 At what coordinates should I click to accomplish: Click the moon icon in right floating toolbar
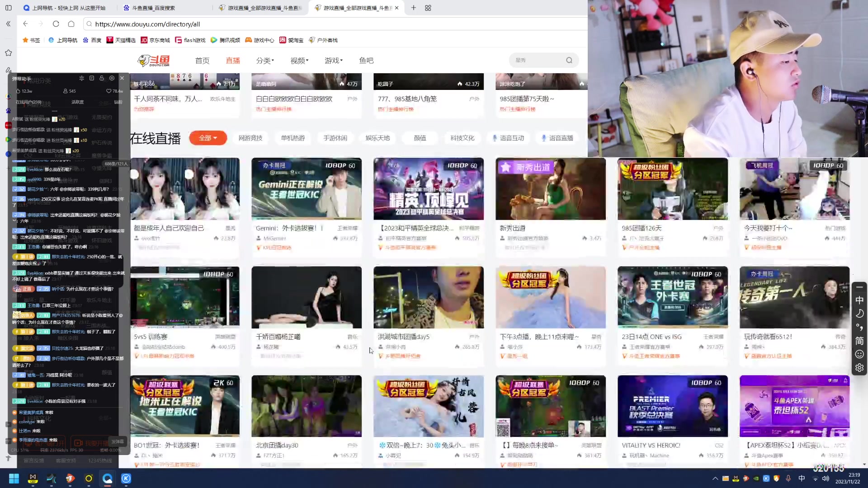[x=859, y=314]
